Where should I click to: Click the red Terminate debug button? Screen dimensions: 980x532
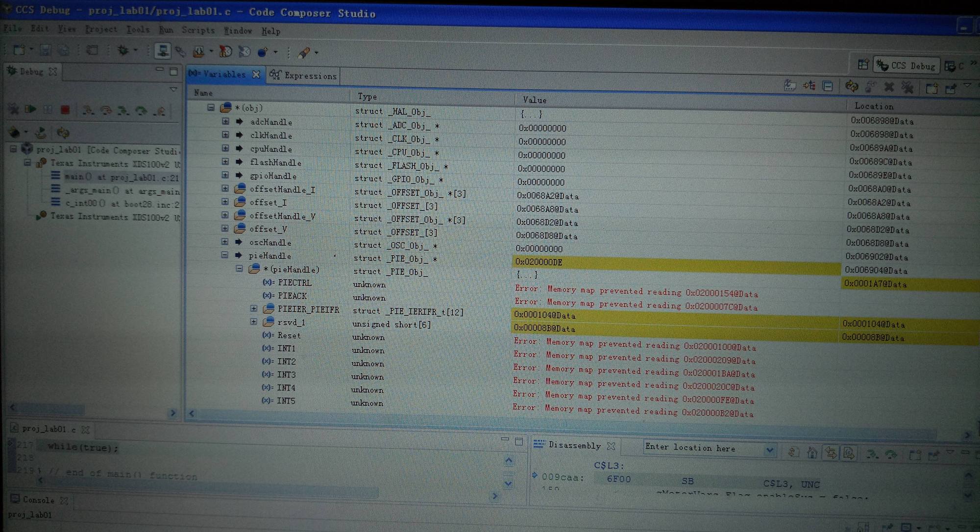click(x=65, y=110)
